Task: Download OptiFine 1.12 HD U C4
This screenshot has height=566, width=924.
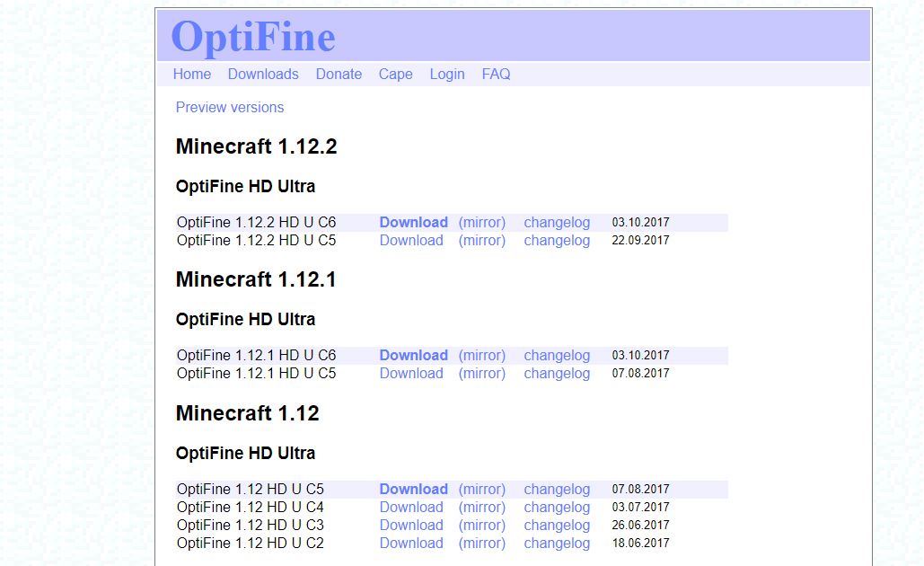Action: point(411,507)
